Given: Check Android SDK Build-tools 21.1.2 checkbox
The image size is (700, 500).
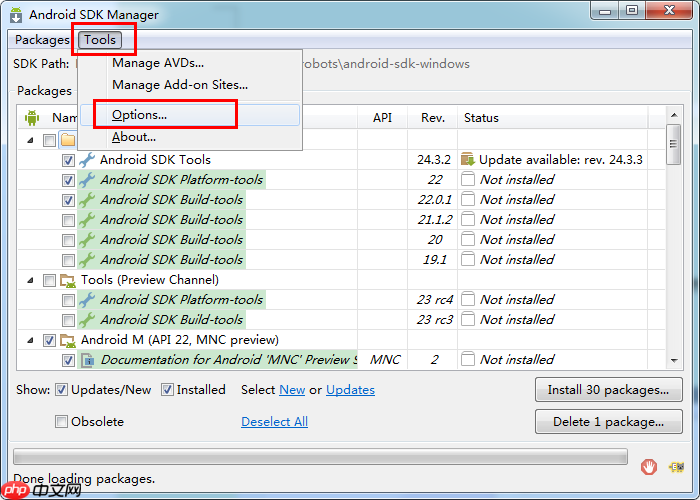Looking at the screenshot, I should tap(68, 221).
